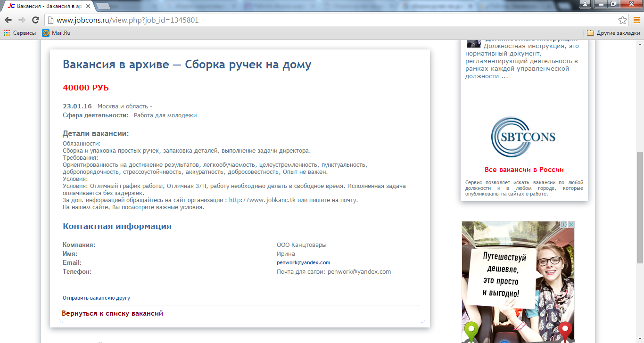The image size is (644, 343).
Task: Click the Должностная инструкция article thumbnail
Action: tap(473, 43)
